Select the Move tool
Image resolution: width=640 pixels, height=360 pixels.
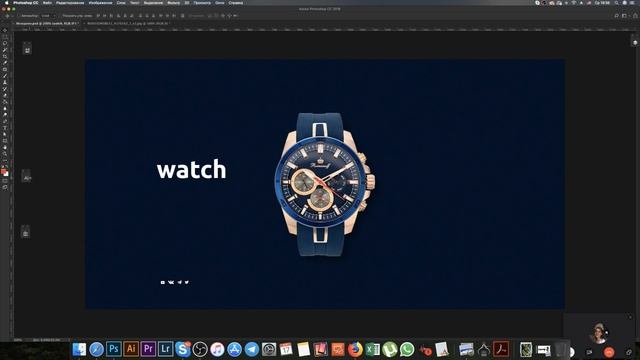click(5, 30)
